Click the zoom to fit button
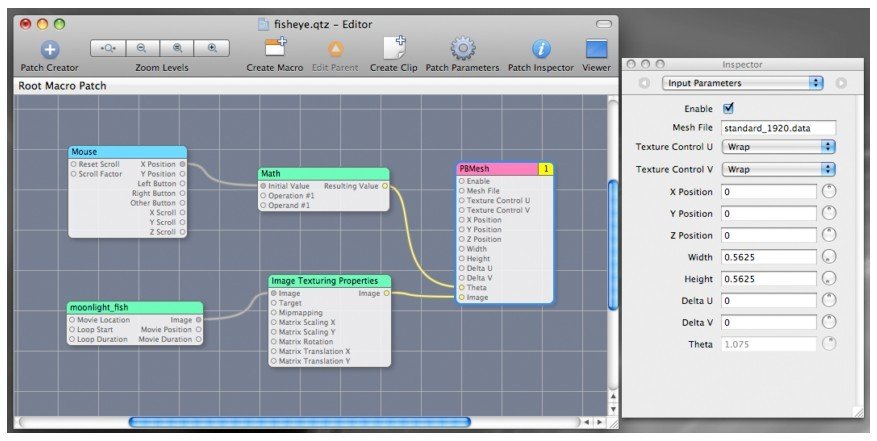 pos(108,47)
